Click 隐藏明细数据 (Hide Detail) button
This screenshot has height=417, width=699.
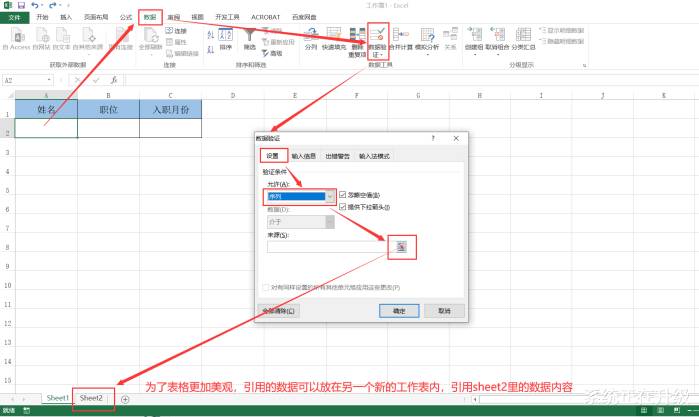coord(562,41)
